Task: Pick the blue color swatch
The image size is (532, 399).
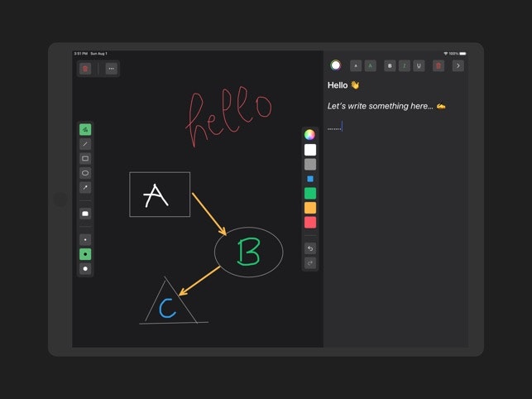Action: 310,179
